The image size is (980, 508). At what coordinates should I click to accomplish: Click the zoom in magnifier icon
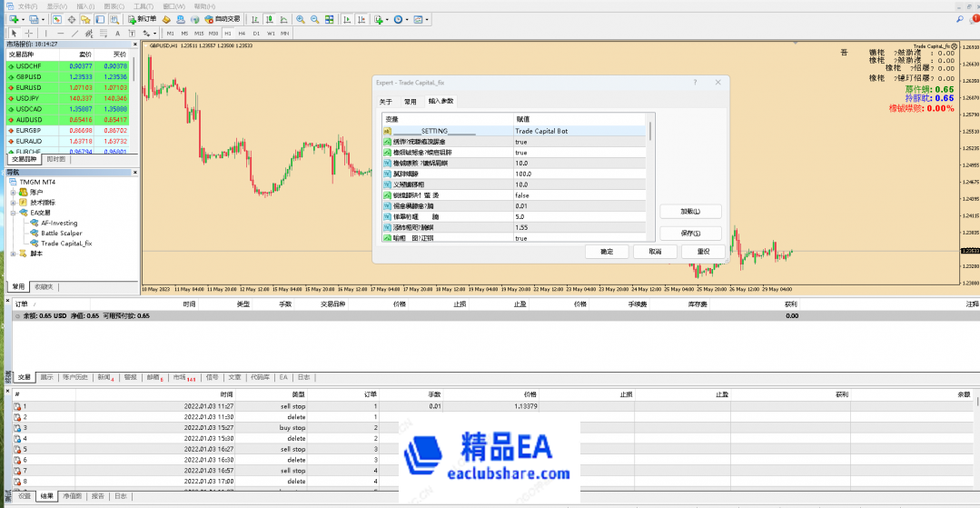(x=301, y=19)
